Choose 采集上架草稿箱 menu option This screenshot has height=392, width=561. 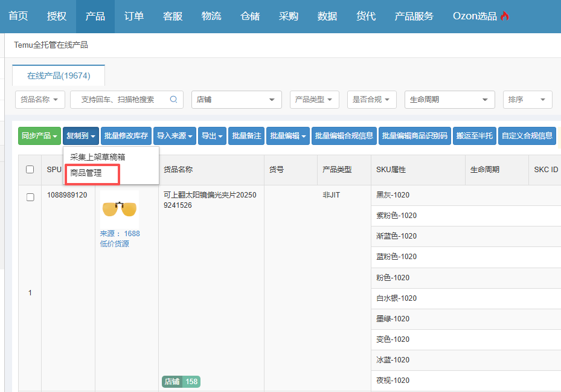(x=98, y=157)
